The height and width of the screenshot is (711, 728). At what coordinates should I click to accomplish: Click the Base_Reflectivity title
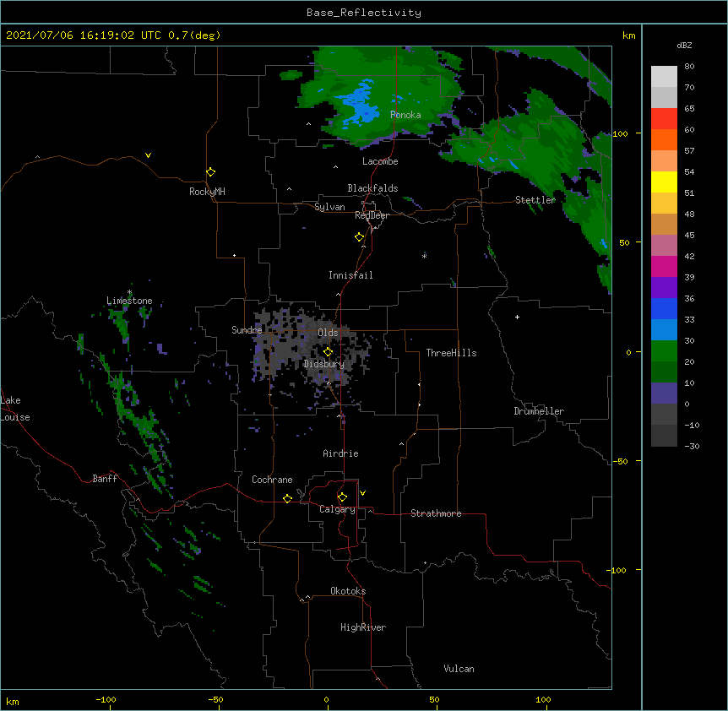click(x=364, y=13)
